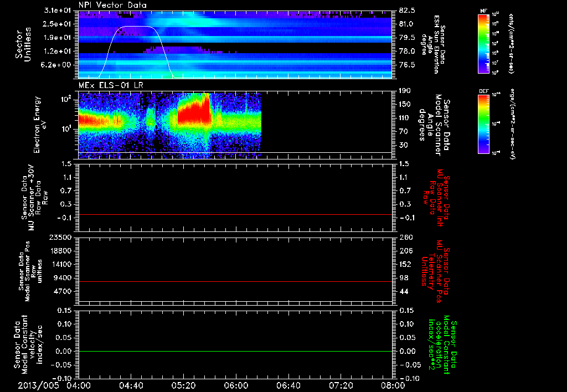Click the 06:00 time axis label

coord(236,385)
